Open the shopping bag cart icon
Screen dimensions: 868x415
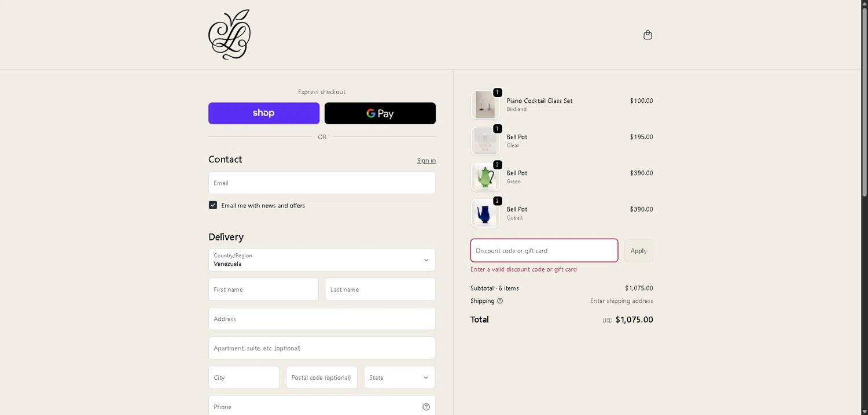648,35
